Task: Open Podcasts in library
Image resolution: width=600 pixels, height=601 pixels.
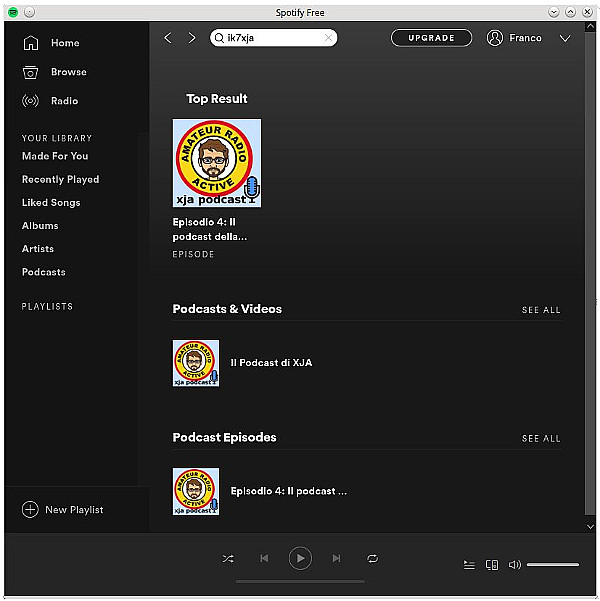Action: pyautogui.click(x=44, y=272)
